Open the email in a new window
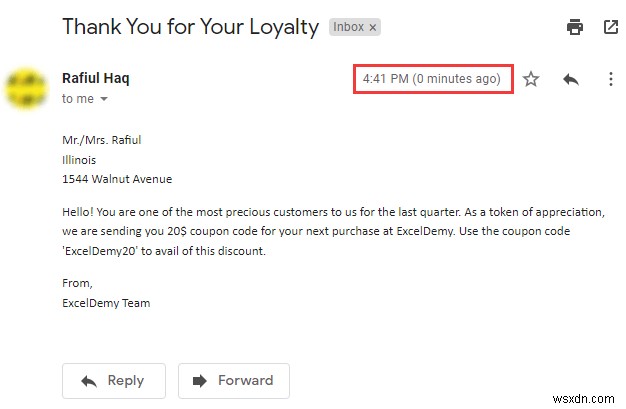 coord(610,27)
